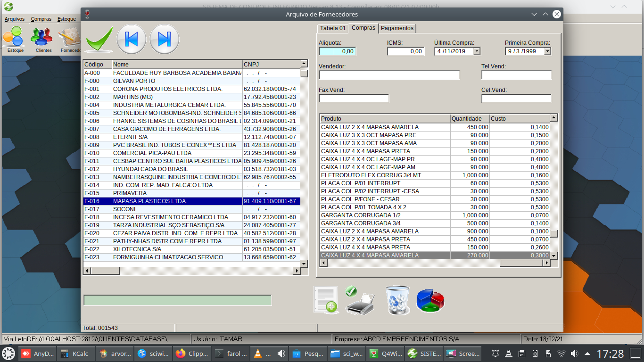Image resolution: width=644 pixels, height=362 pixels.
Task: Select supplier row ETERNIT S/A
Action: (x=177, y=137)
